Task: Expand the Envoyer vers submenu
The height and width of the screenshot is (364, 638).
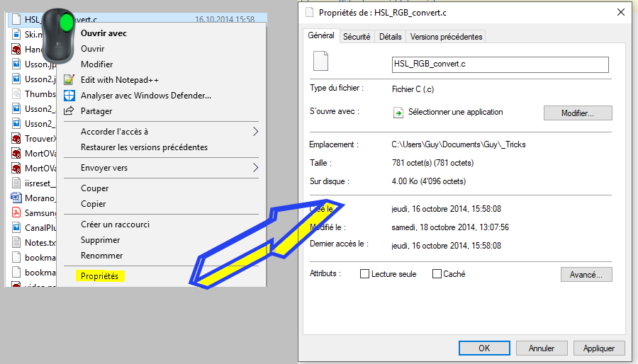Action: point(255,168)
